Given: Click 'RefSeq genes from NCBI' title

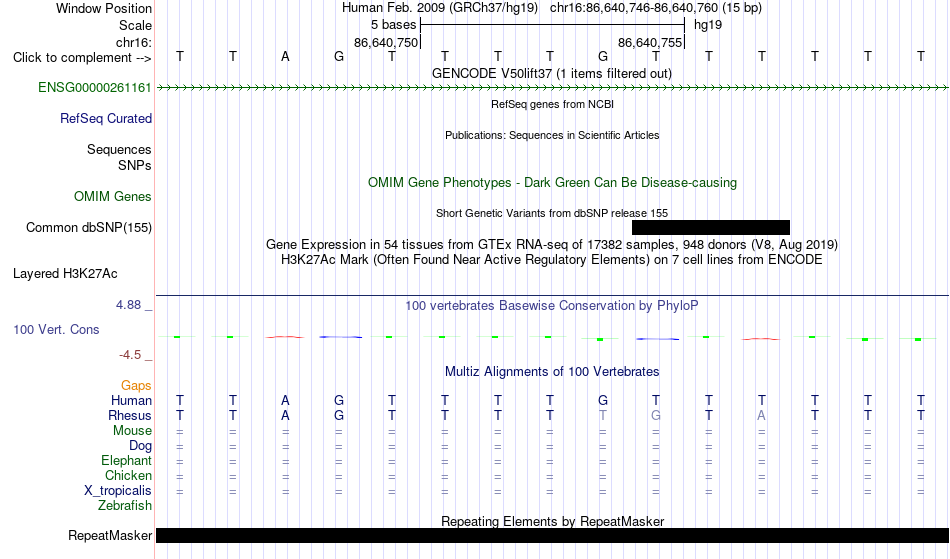Looking at the screenshot, I should click(x=553, y=104).
